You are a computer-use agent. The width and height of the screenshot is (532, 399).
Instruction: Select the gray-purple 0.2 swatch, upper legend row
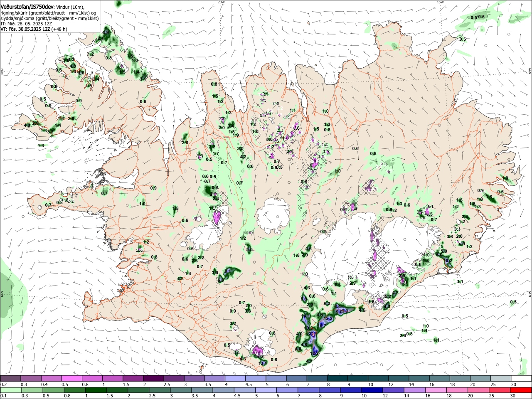click(10, 379)
